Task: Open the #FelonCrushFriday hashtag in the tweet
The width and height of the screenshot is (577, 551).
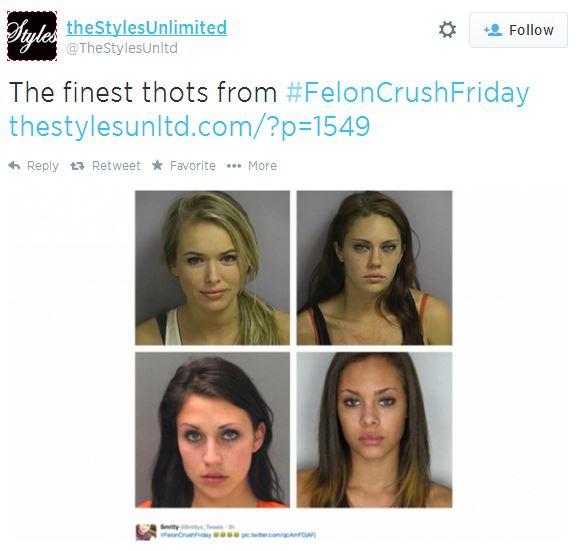Action: tap(407, 92)
